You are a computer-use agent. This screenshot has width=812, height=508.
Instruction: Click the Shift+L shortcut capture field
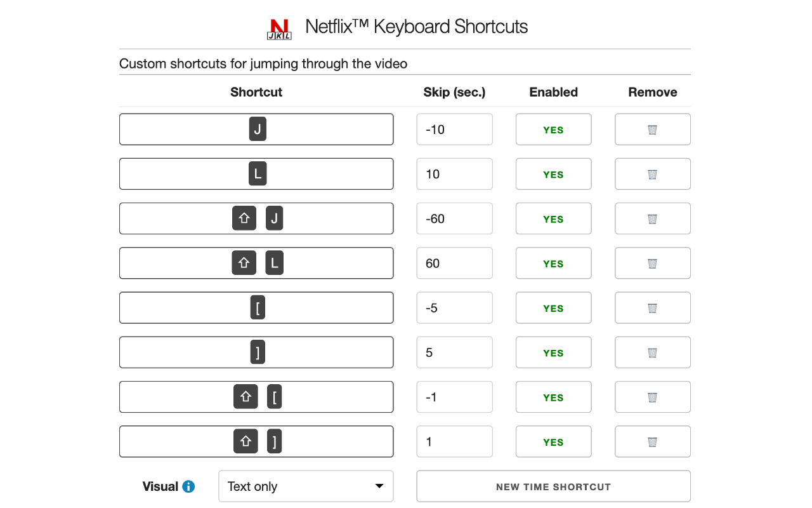pyautogui.click(x=256, y=263)
